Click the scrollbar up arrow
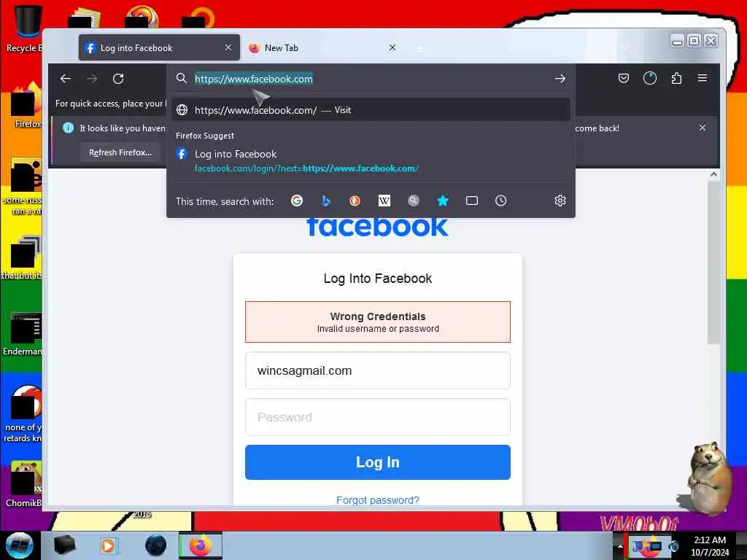Screen dimensions: 747x560 point(713,174)
